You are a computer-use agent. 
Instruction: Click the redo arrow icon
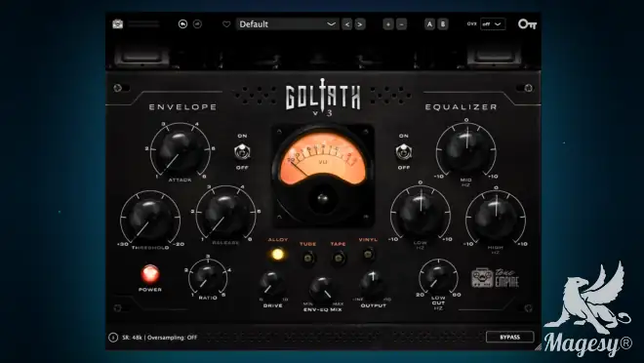(197, 24)
